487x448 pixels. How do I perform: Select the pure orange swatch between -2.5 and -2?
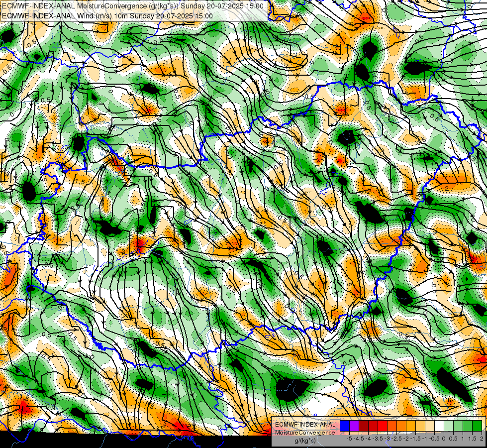pyautogui.click(x=401, y=426)
